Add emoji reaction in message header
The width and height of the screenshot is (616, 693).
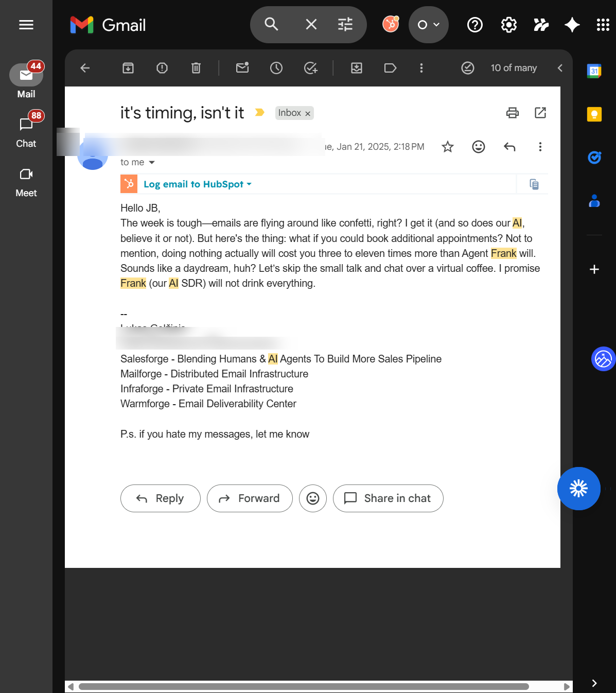click(x=479, y=147)
